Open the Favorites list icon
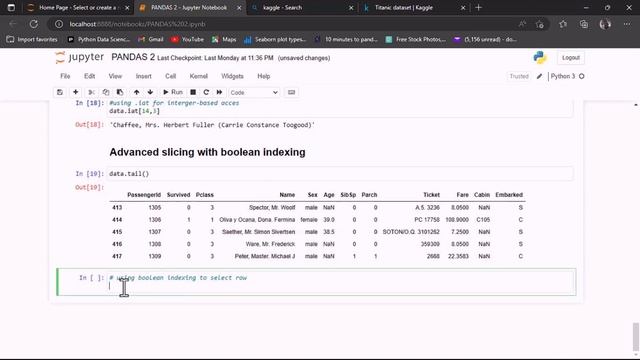Image resolution: width=640 pixels, height=360 pixels. click(563, 24)
